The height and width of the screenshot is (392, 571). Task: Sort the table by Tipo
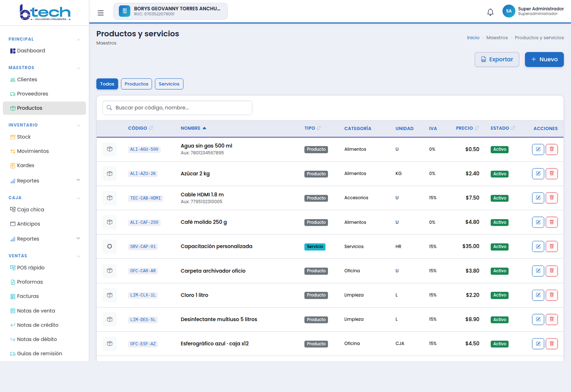click(x=313, y=128)
